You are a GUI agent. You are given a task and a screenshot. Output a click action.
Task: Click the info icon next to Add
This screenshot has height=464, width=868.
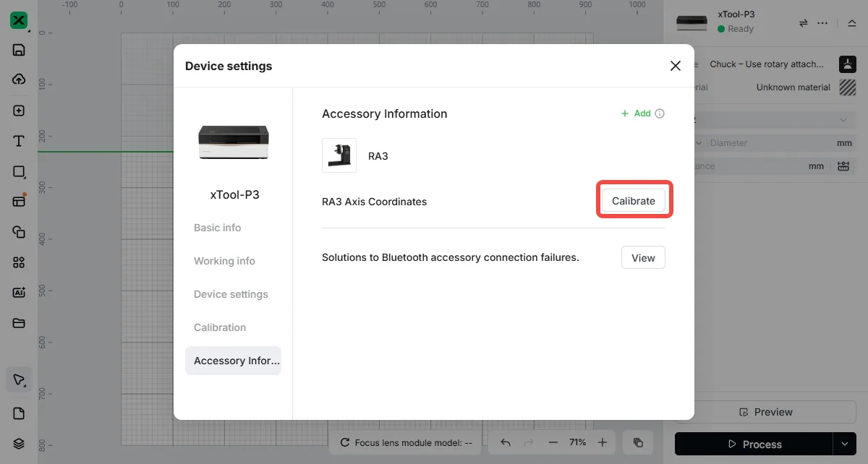[660, 113]
